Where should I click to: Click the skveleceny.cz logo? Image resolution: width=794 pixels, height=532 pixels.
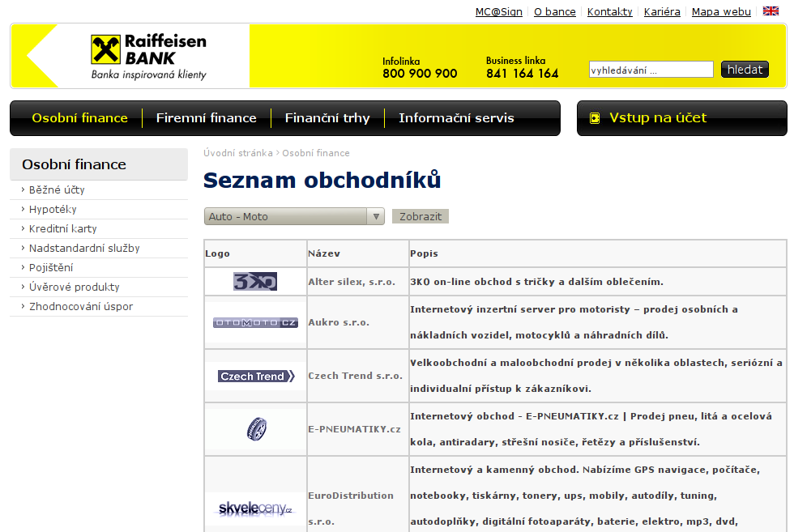pyautogui.click(x=255, y=509)
